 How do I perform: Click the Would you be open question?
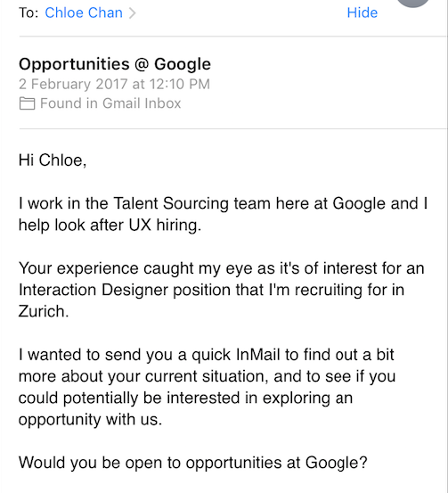(x=193, y=463)
